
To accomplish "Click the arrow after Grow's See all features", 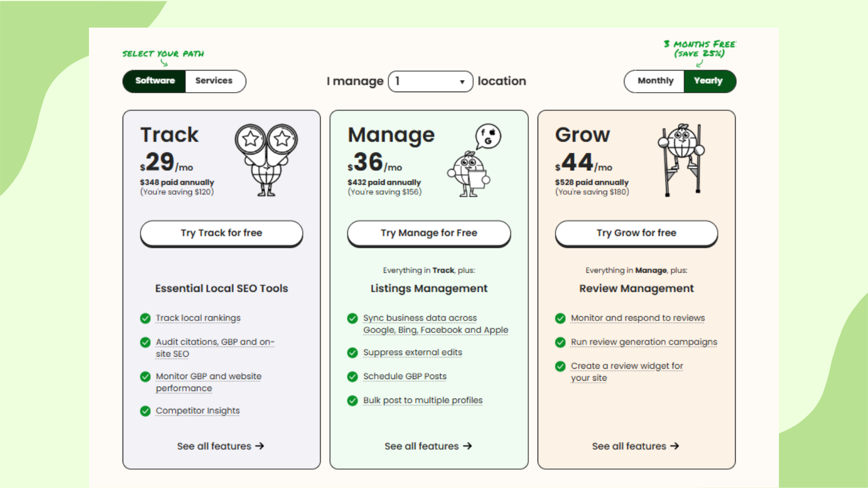I will coord(674,446).
